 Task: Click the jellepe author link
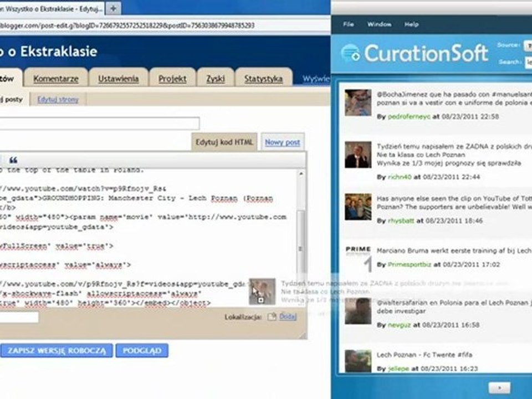[x=398, y=369]
